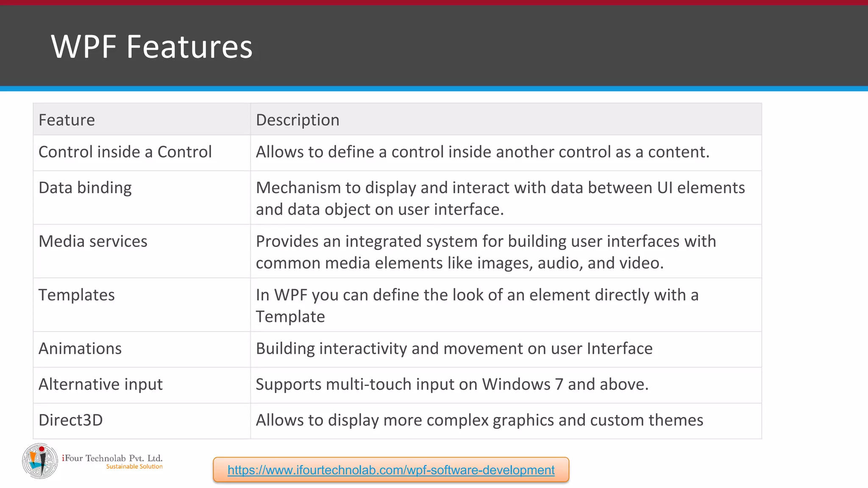Click the multi-touch input description text
868x488 pixels.
pyautogui.click(x=452, y=385)
